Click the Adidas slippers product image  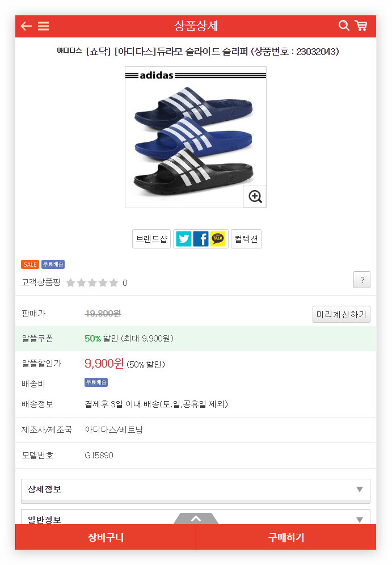coord(195,137)
